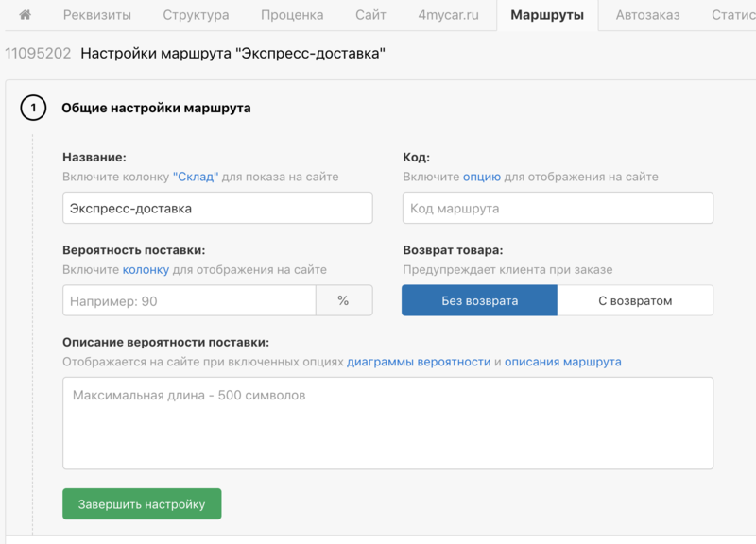This screenshot has width=756, height=544.
Task: Select the "Без возврата" option
Action: [479, 301]
